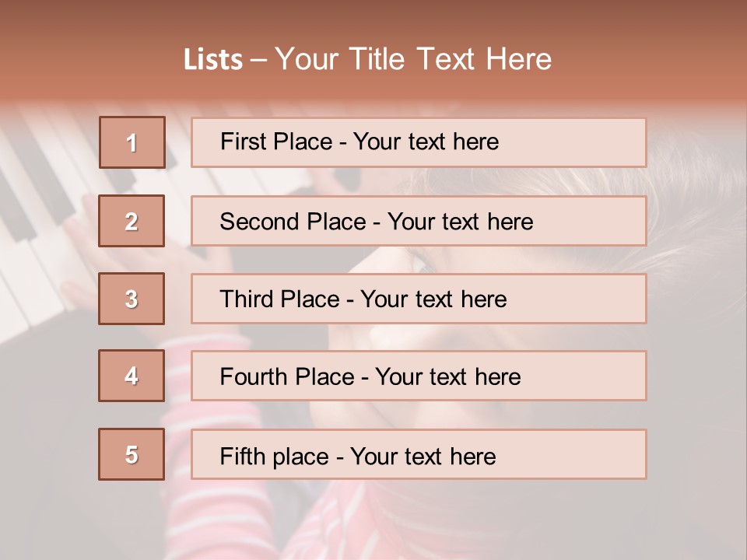The width and height of the screenshot is (747, 560).
Task: Select the Fifth place text box
Action: point(419,455)
